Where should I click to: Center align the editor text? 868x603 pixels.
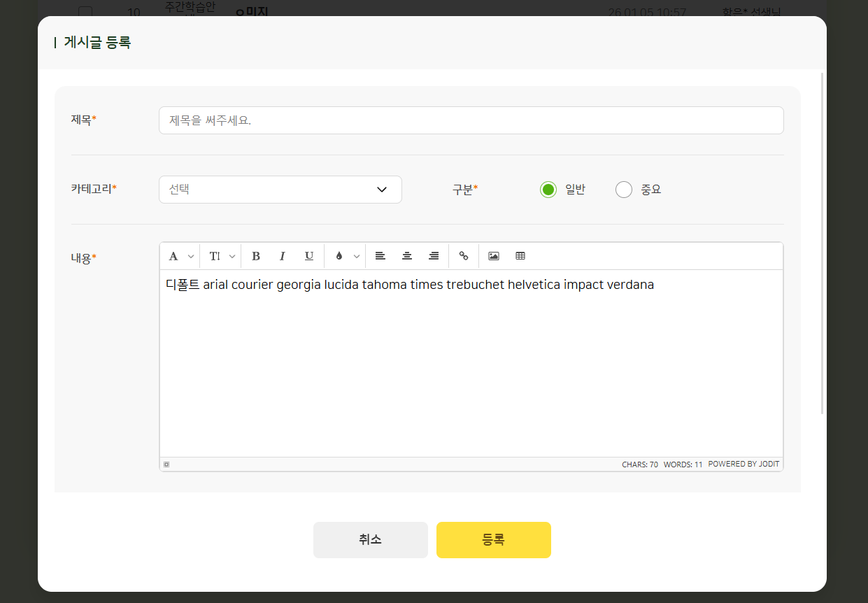point(407,256)
